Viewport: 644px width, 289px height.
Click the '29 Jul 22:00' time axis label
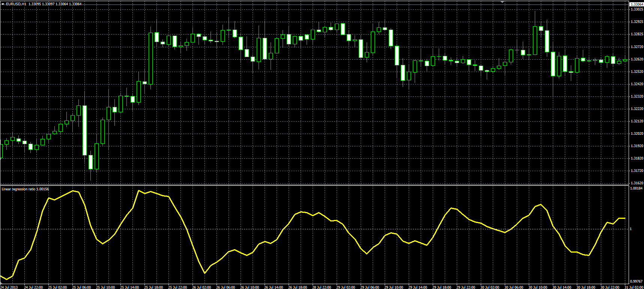pos(466,287)
